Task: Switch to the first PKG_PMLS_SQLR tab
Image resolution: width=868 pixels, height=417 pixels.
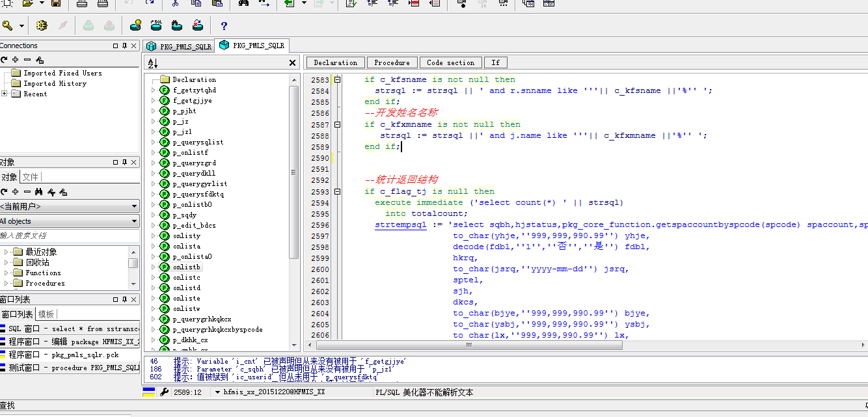Action: pos(179,46)
